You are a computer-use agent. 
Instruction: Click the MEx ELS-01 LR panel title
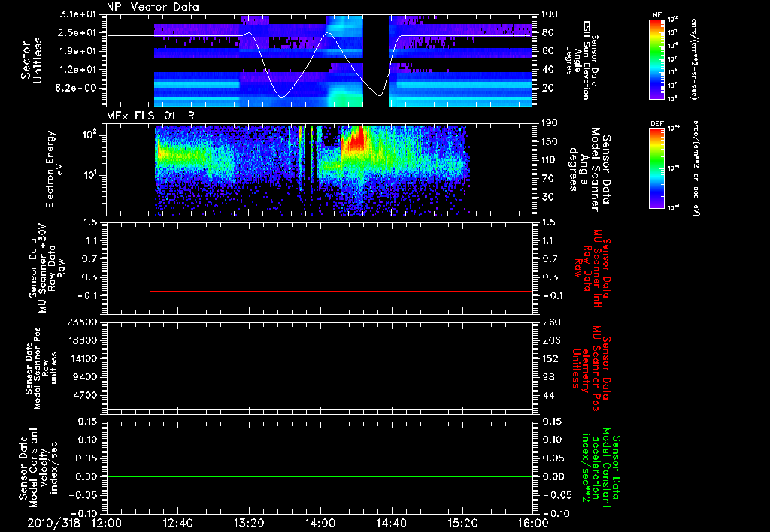(x=152, y=116)
